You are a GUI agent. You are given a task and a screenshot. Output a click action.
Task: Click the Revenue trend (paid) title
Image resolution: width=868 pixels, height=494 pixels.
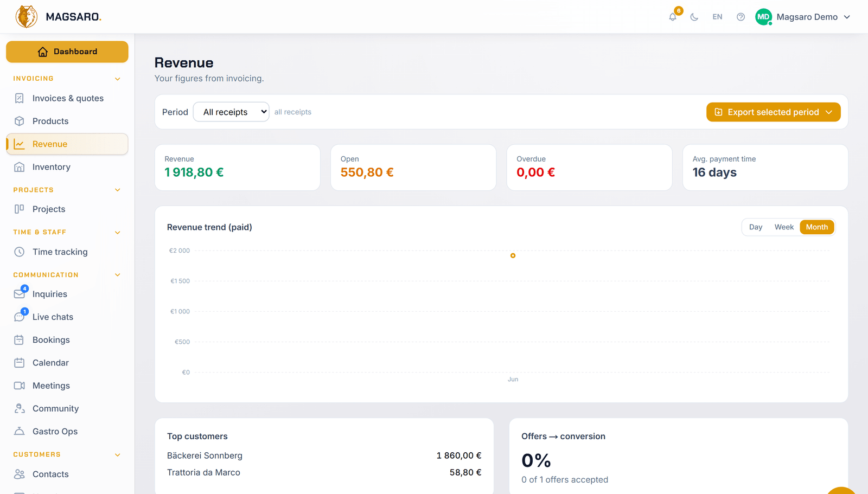[x=209, y=227]
